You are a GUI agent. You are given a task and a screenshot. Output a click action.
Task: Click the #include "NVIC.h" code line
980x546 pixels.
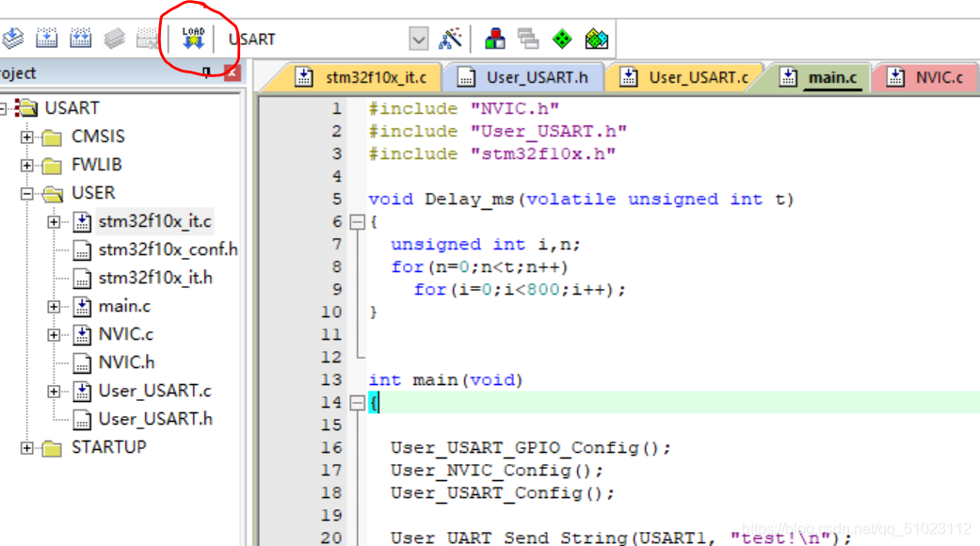(x=463, y=108)
